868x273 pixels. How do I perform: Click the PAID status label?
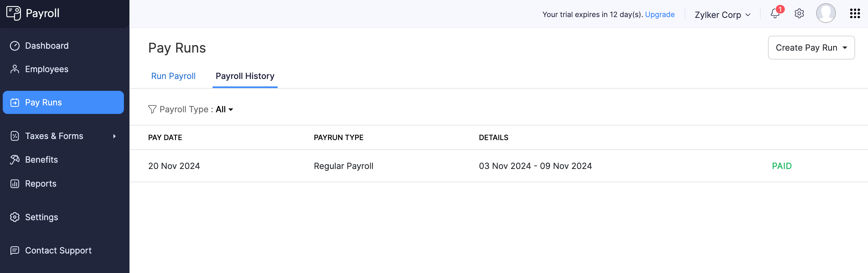tap(782, 166)
